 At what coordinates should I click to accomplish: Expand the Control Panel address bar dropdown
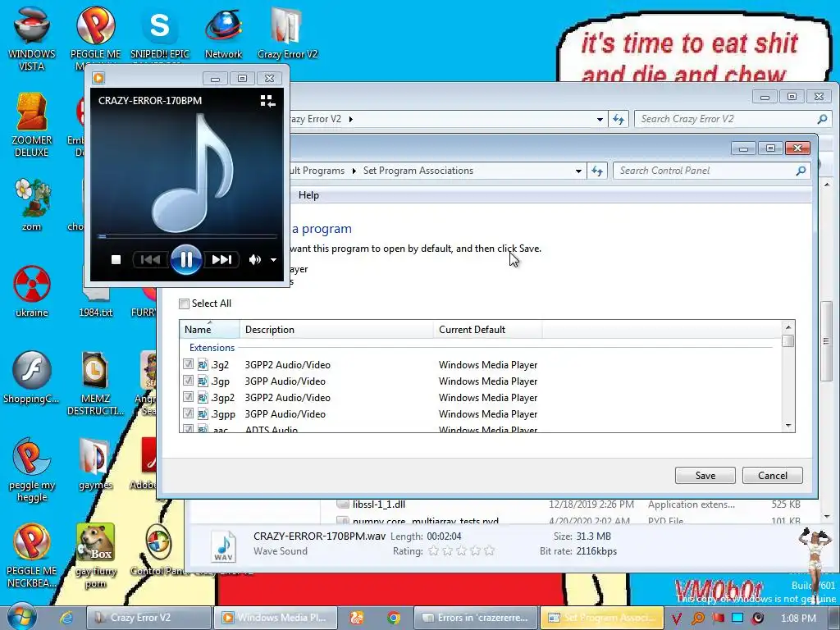point(578,171)
